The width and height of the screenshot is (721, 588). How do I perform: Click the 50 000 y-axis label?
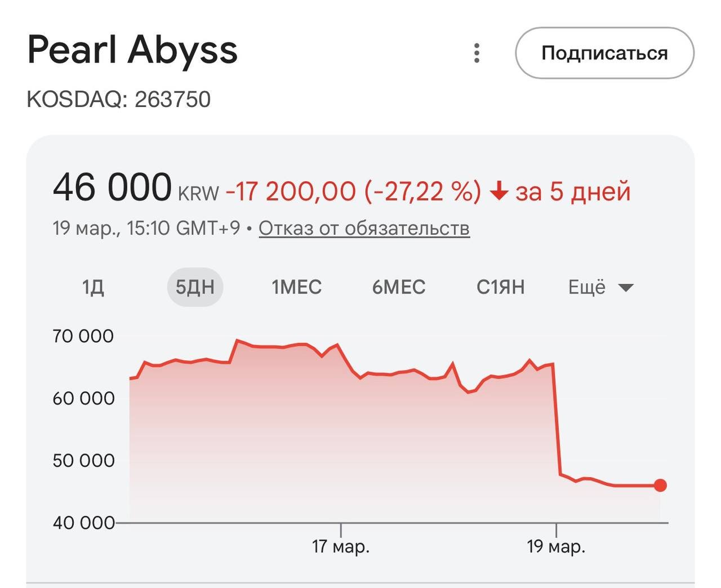tap(83, 461)
